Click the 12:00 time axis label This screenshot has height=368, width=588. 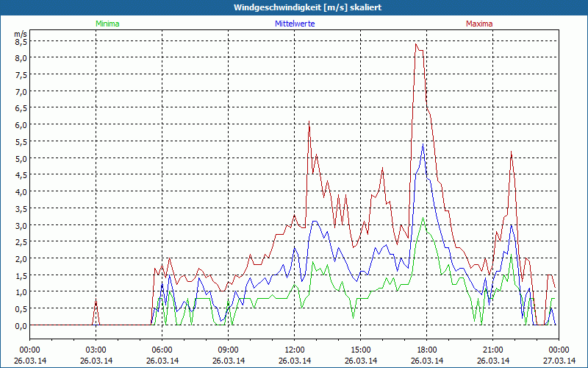(x=294, y=350)
